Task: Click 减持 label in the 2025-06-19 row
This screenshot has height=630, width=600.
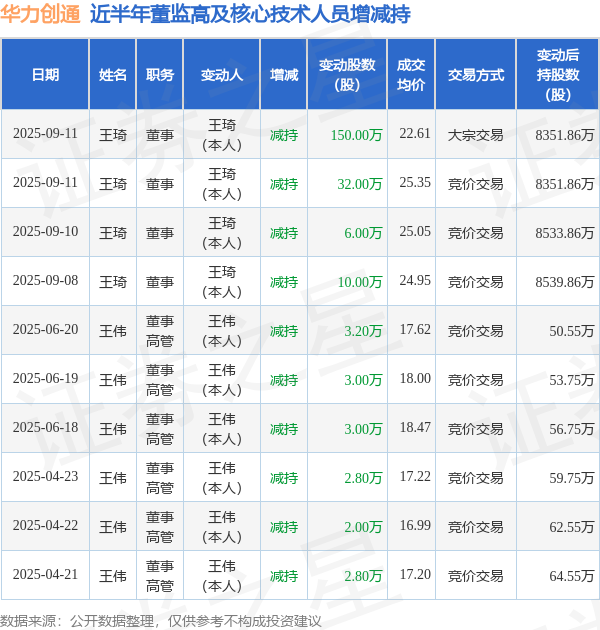Action: (x=284, y=380)
